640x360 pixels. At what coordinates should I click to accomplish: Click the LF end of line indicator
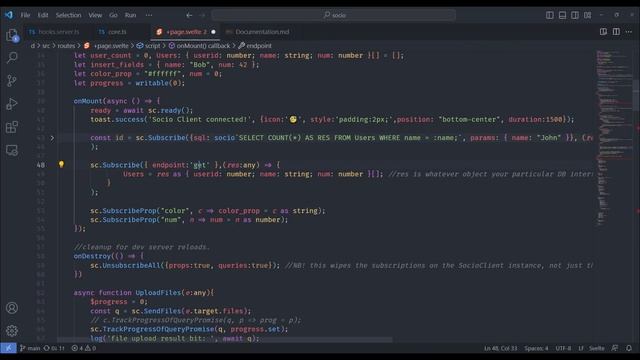click(580, 348)
